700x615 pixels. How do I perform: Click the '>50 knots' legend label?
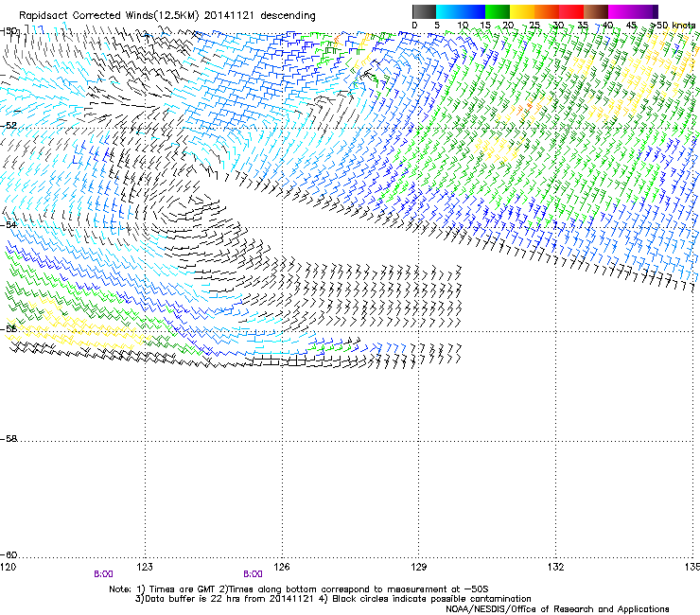pos(674,26)
